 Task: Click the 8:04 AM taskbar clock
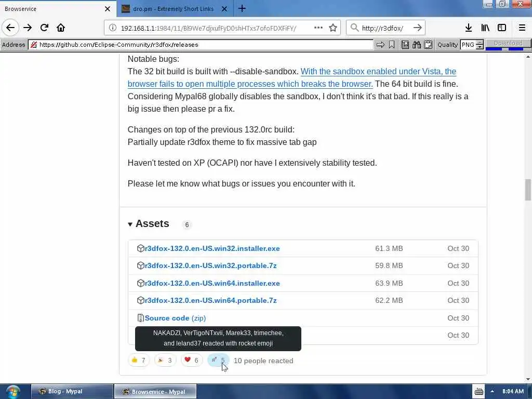click(x=513, y=391)
